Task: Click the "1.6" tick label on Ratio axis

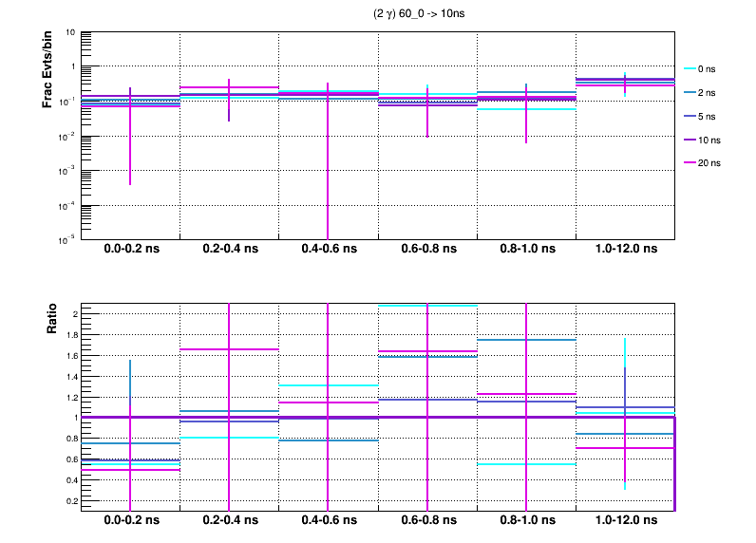Action: pos(69,356)
